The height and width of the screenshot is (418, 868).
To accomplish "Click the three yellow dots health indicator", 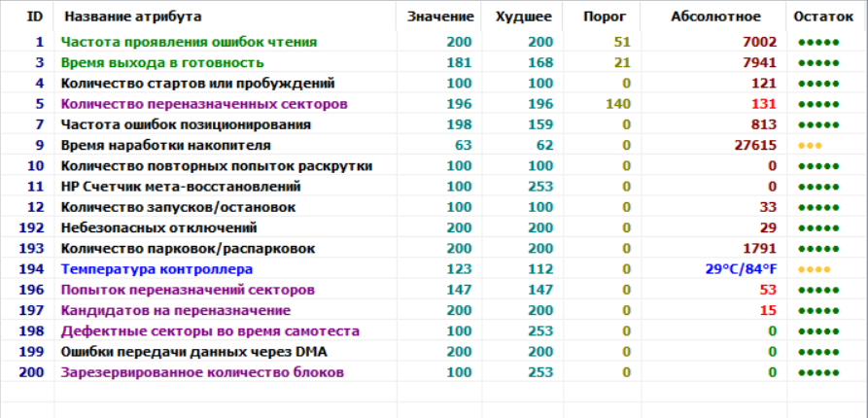I will pos(810,146).
